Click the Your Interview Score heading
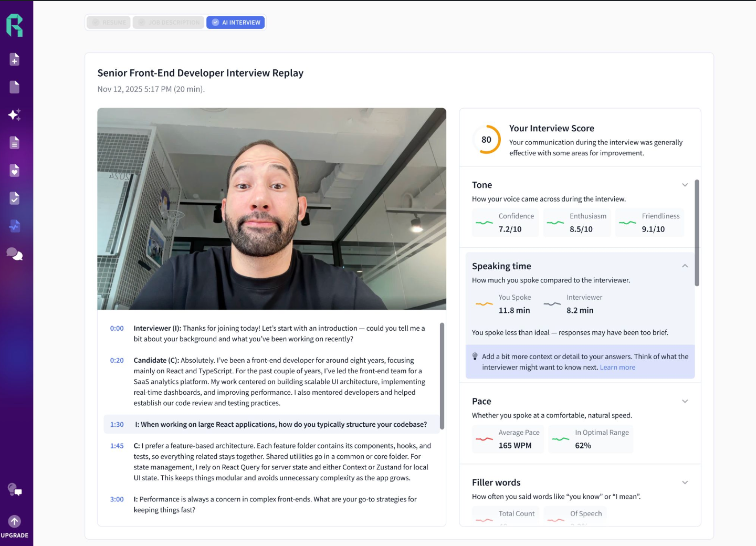The image size is (756, 546). pyautogui.click(x=552, y=129)
